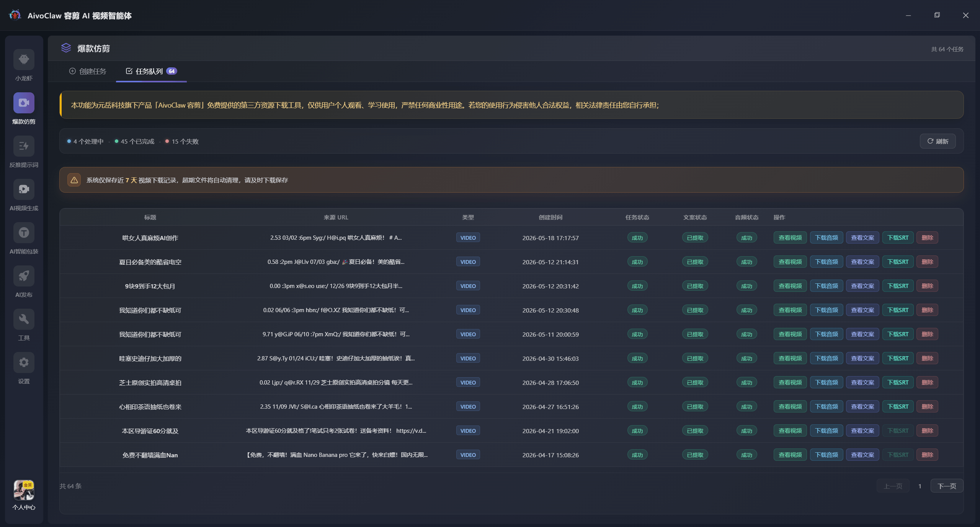Open the 个人中心 avatar
Screen dimensions: 980x527
click(x=24, y=490)
